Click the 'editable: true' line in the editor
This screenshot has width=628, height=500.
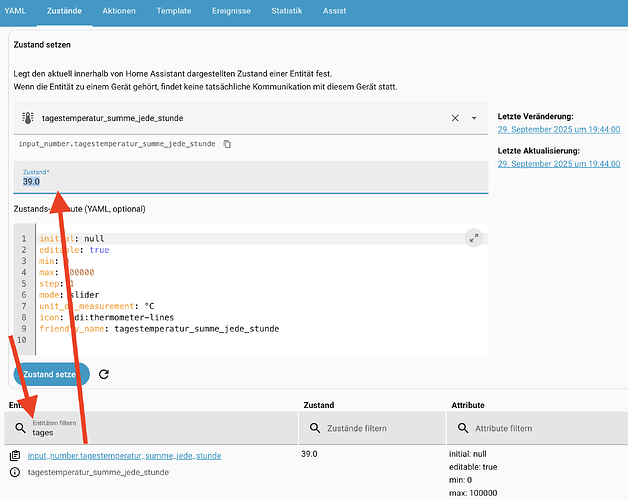(74, 250)
